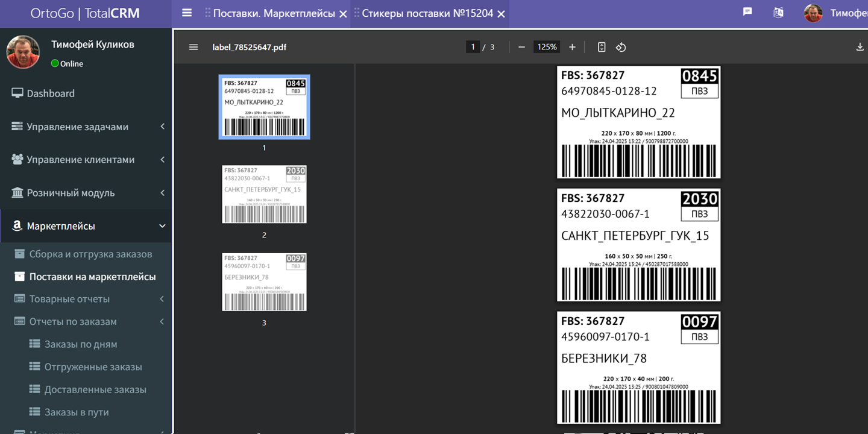Viewport: 868px width, 434px height.
Task: Click the 2030 code box in main view
Action: pyautogui.click(x=700, y=199)
